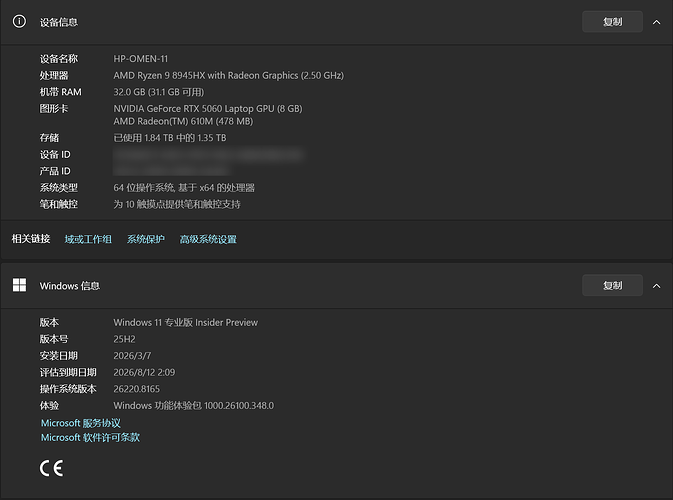Click the 机带 RAM label
The width and height of the screenshot is (673, 500).
pyautogui.click(x=61, y=92)
